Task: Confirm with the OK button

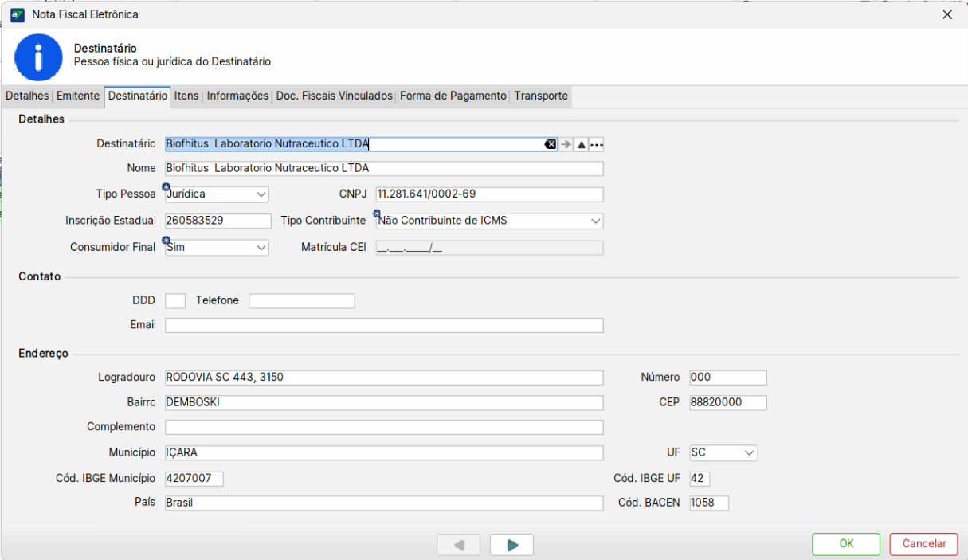Action: pyautogui.click(x=846, y=544)
